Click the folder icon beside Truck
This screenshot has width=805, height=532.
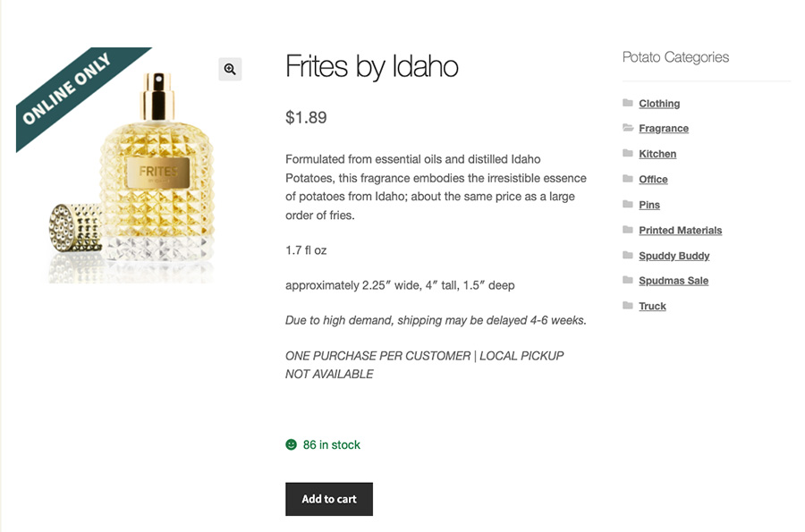627,306
